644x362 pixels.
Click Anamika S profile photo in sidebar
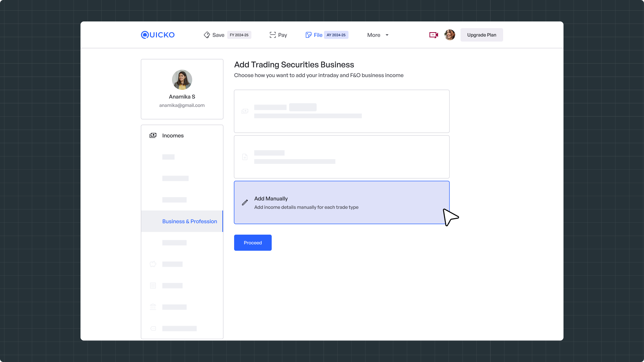(182, 80)
